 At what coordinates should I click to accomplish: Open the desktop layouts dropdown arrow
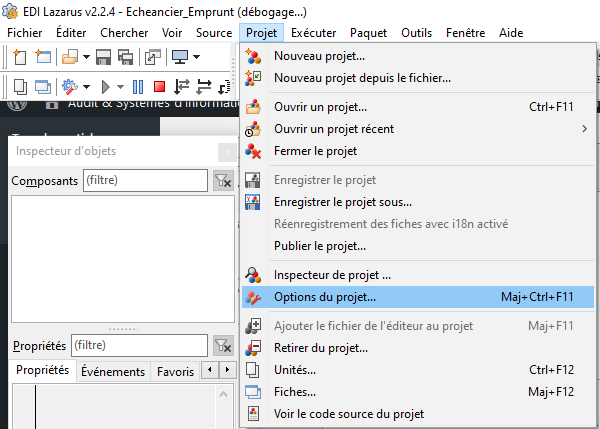click(197, 57)
